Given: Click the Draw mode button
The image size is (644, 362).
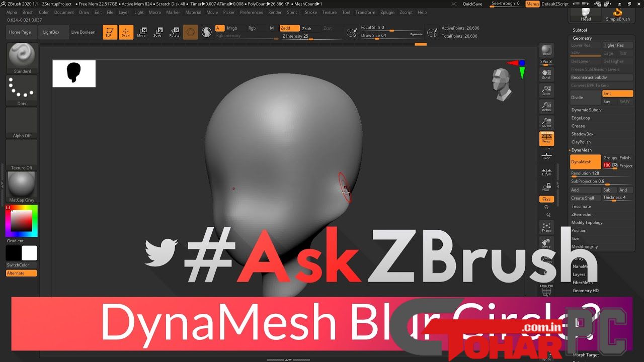Looking at the screenshot, I should coord(126,32).
